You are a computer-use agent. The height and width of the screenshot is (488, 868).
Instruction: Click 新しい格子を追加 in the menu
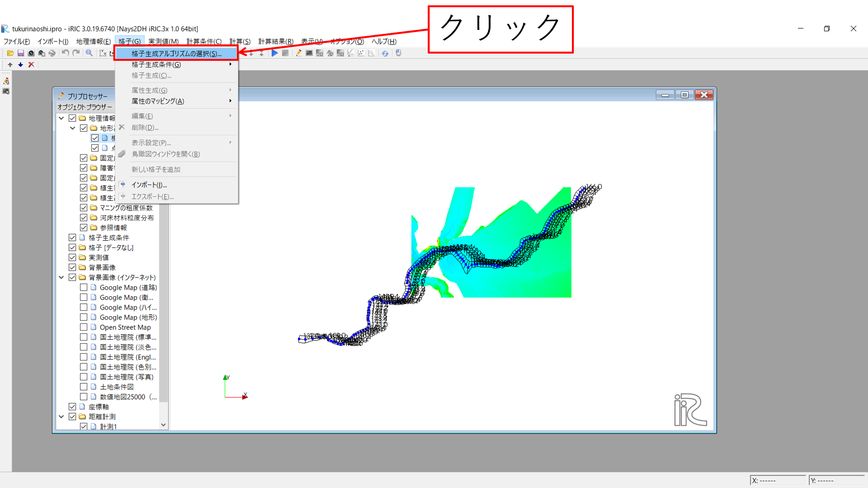pos(154,169)
